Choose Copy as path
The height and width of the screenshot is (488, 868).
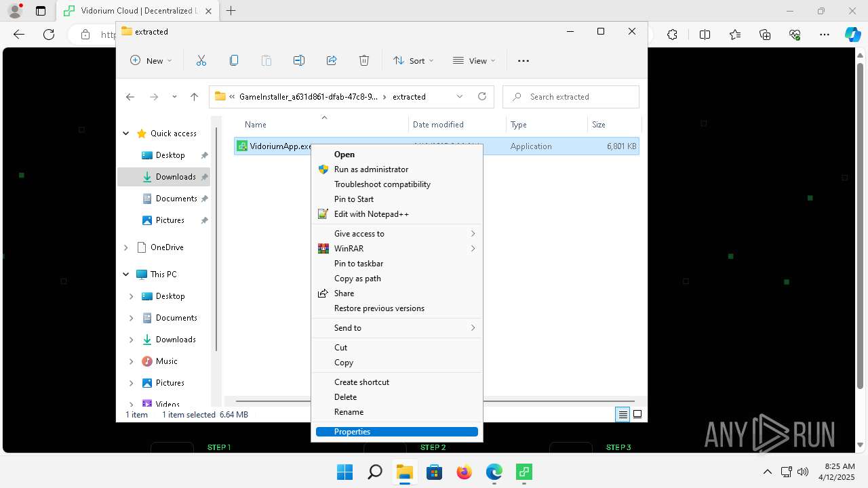(397, 279)
